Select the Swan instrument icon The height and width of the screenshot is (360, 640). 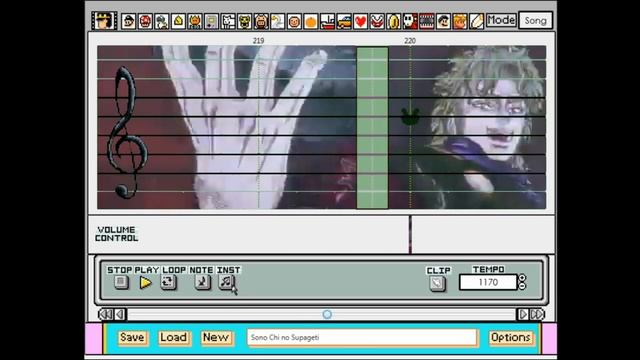[x=278, y=21]
